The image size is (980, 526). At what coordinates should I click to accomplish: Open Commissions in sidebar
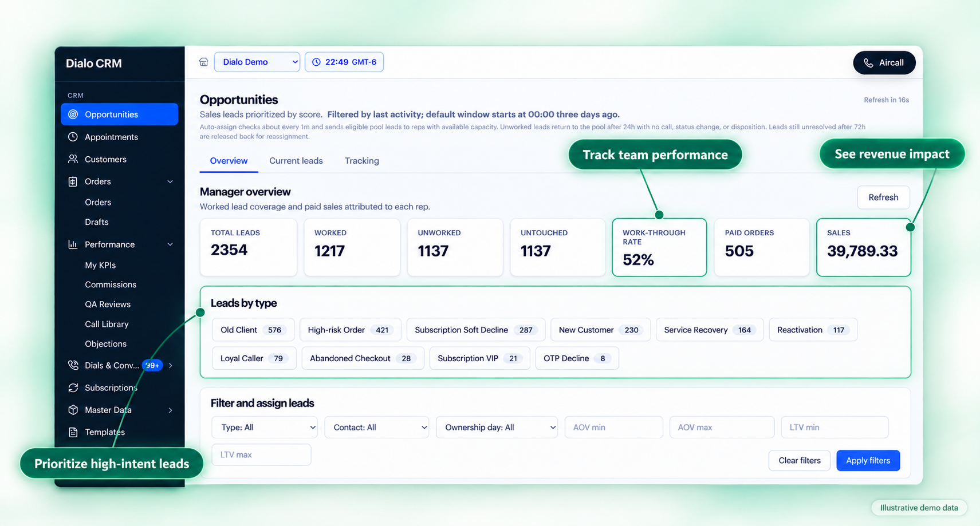click(x=111, y=284)
